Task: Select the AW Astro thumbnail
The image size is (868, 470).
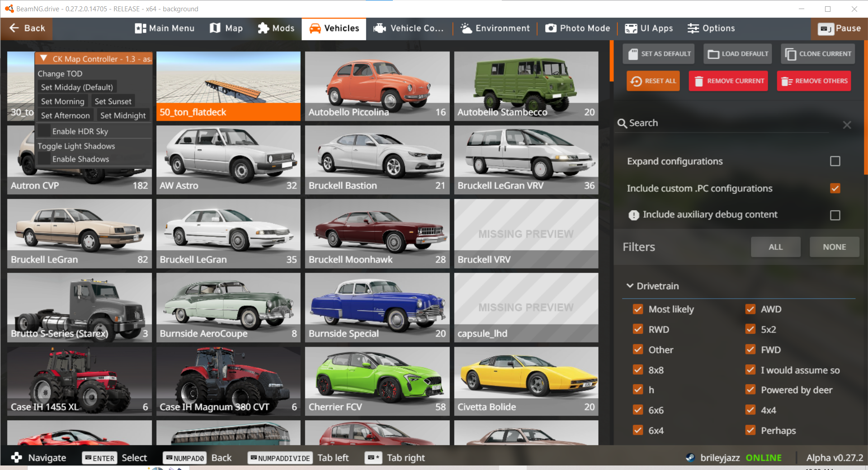Action: point(228,160)
